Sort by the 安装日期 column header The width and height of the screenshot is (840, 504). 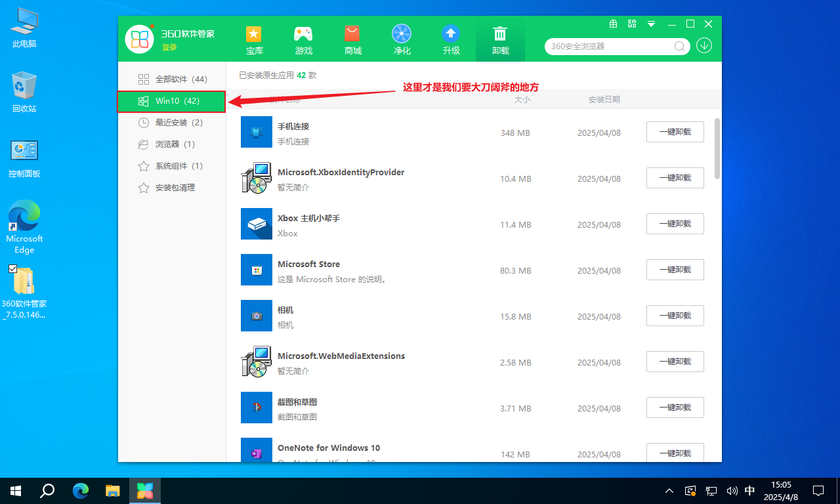tap(604, 100)
